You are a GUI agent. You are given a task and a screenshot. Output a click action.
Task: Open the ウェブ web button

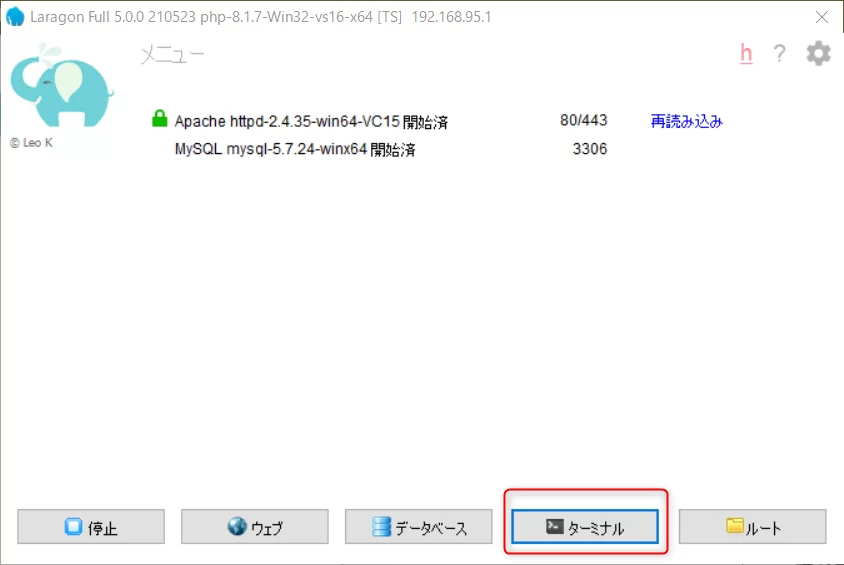255,527
